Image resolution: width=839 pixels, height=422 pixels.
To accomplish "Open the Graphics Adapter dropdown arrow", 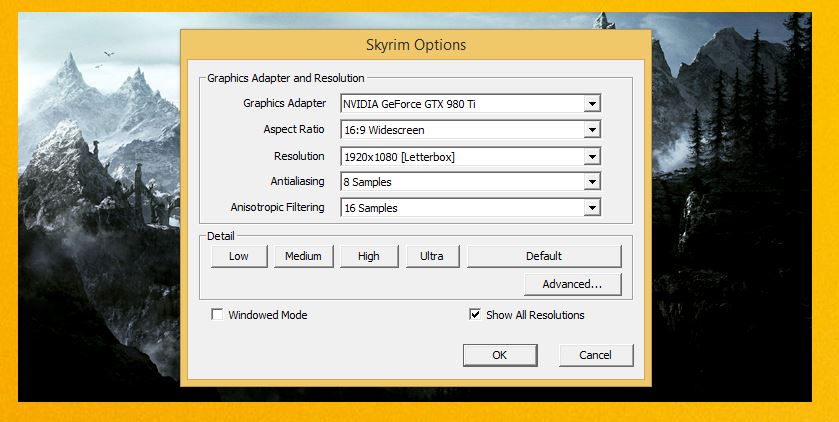I will (592, 104).
